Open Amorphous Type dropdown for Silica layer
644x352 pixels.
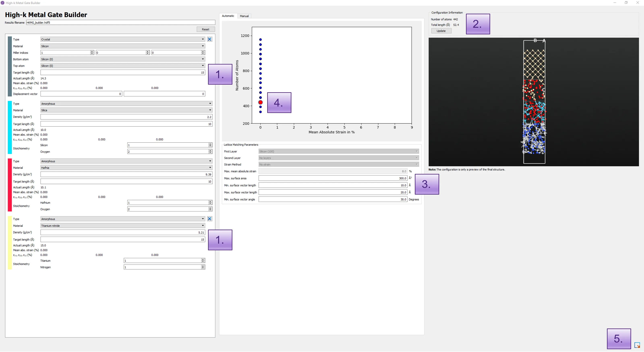point(126,104)
